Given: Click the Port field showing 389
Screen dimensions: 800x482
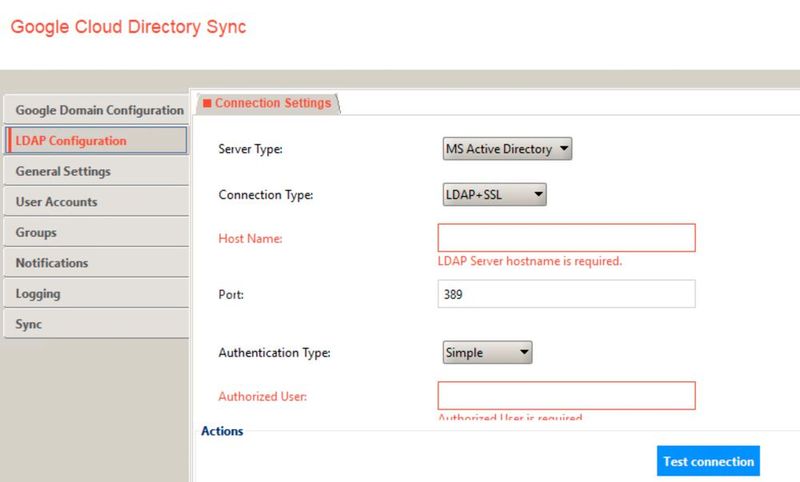Looking at the screenshot, I should click(566, 294).
